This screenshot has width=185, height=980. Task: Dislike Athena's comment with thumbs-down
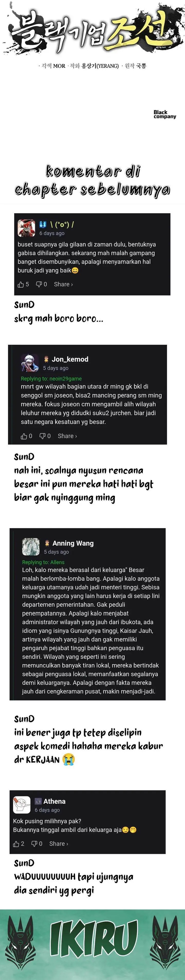coord(34,843)
